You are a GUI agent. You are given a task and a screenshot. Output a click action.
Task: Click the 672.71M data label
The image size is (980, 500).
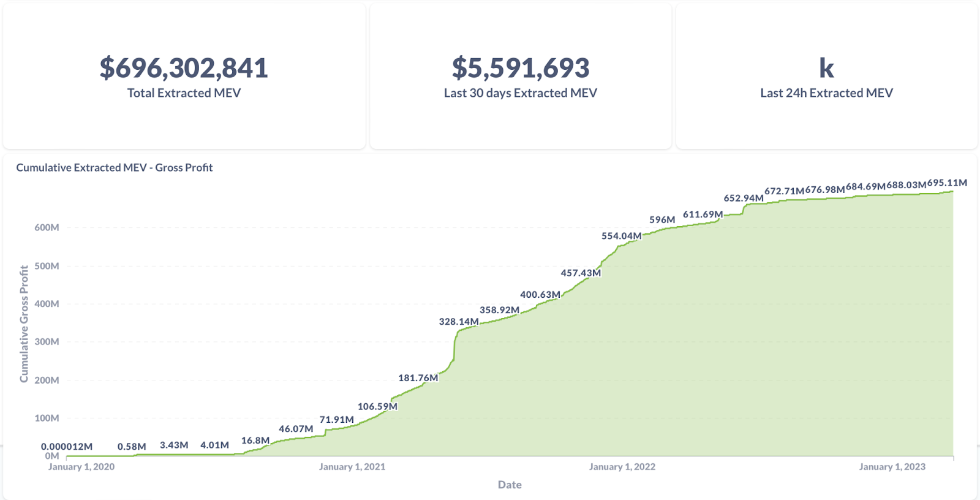(x=785, y=191)
